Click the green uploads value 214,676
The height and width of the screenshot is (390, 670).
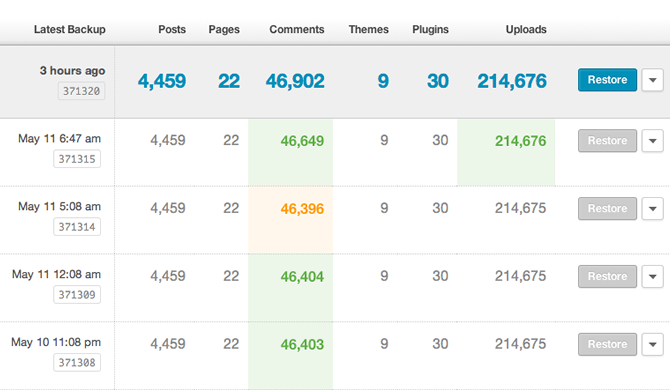coord(520,141)
